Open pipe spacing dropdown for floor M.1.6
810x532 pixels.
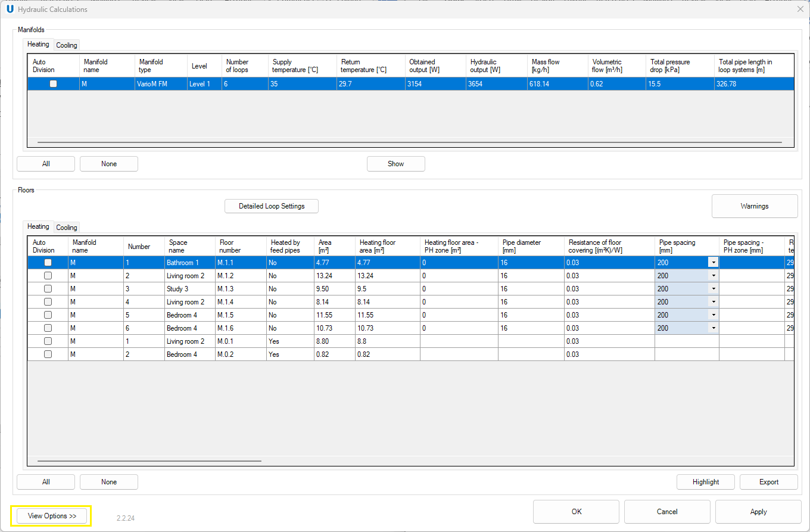click(x=713, y=328)
